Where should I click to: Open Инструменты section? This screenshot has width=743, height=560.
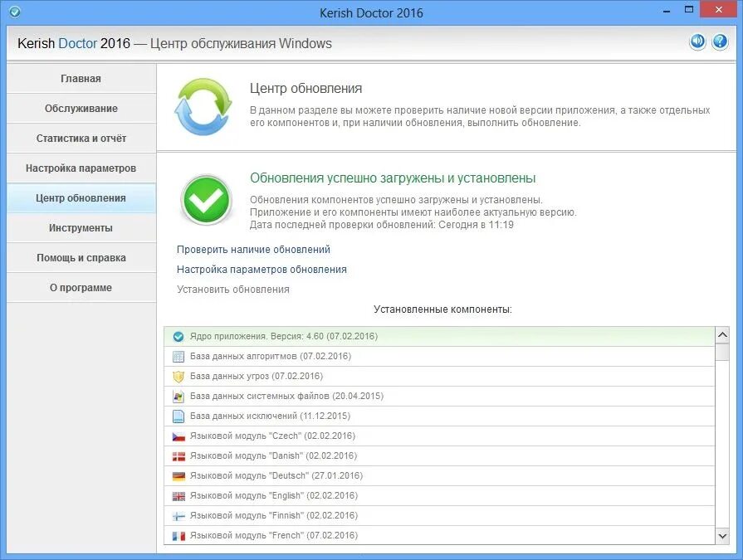tap(81, 227)
